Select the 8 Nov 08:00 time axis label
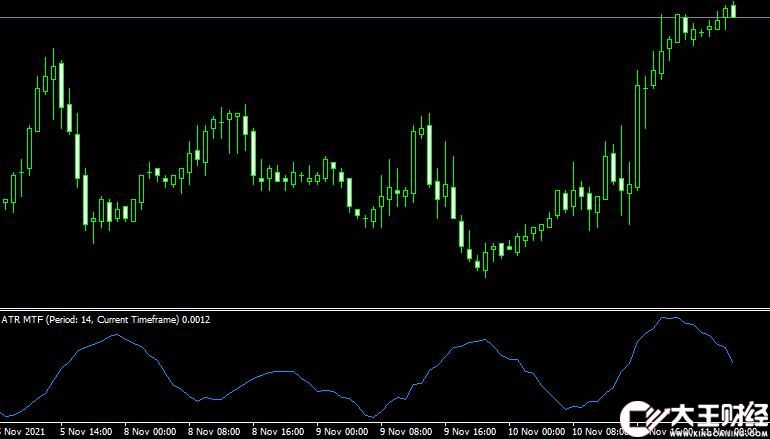This screenshot has height=439, width=770. [214, 432]
